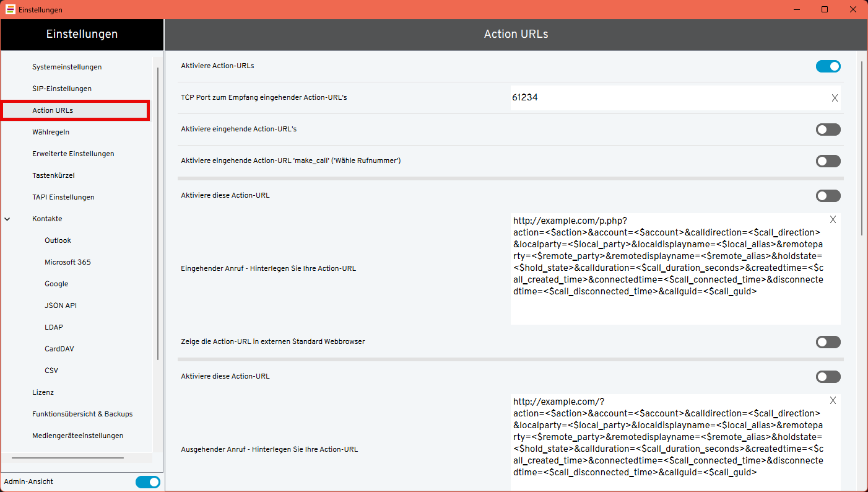Viewport: 868px width, 492px height.
Task: Open SIP-Einstellungen in the sidebar
Action: pyautogui.click(x=62, y=89)
